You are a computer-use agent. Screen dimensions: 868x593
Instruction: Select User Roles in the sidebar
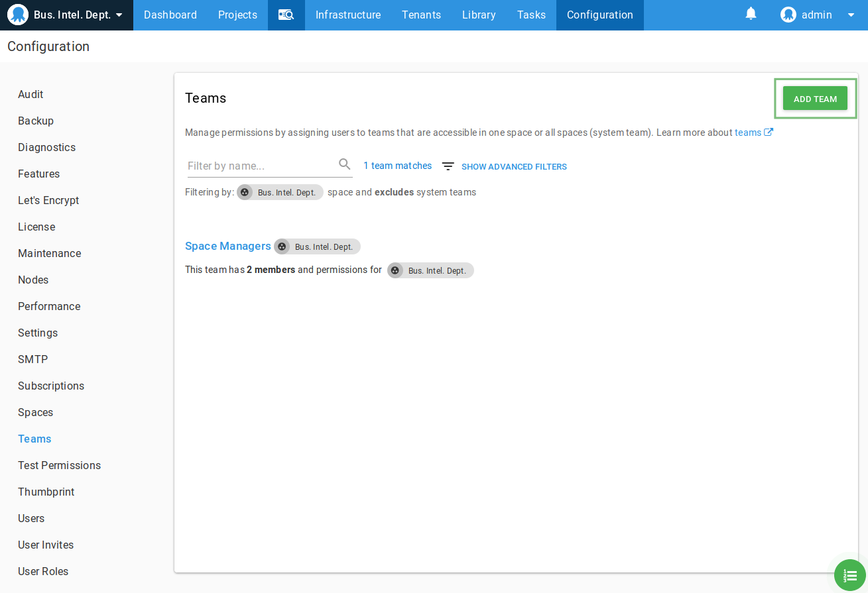43,571
